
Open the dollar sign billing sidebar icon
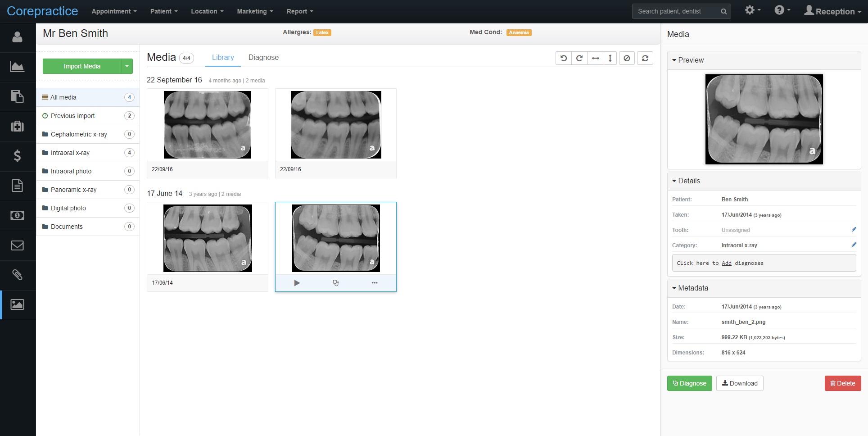point(17,156)
